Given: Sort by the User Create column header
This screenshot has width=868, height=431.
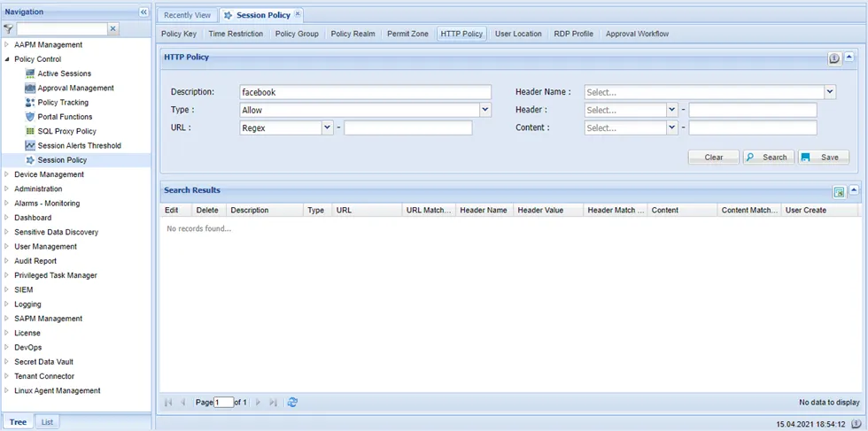Looking at the screenshot, I should 819,211.
